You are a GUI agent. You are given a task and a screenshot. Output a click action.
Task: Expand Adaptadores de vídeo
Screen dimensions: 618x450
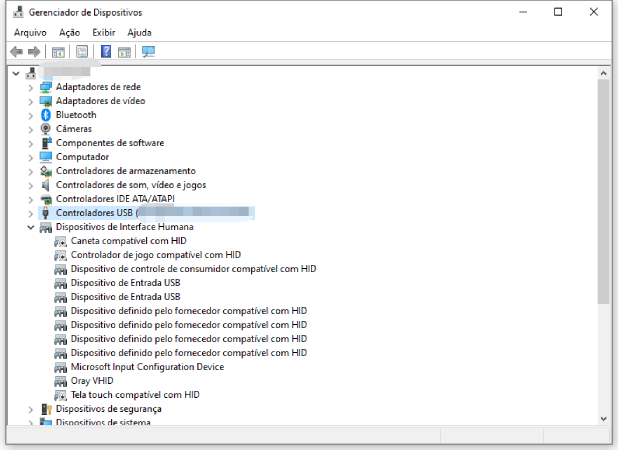[x=31, y=102]
